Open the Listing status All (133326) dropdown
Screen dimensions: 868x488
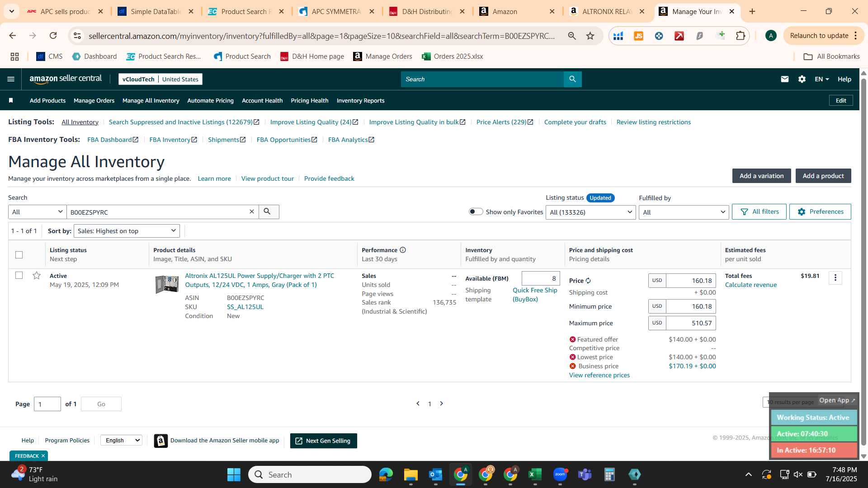[591, 212]
